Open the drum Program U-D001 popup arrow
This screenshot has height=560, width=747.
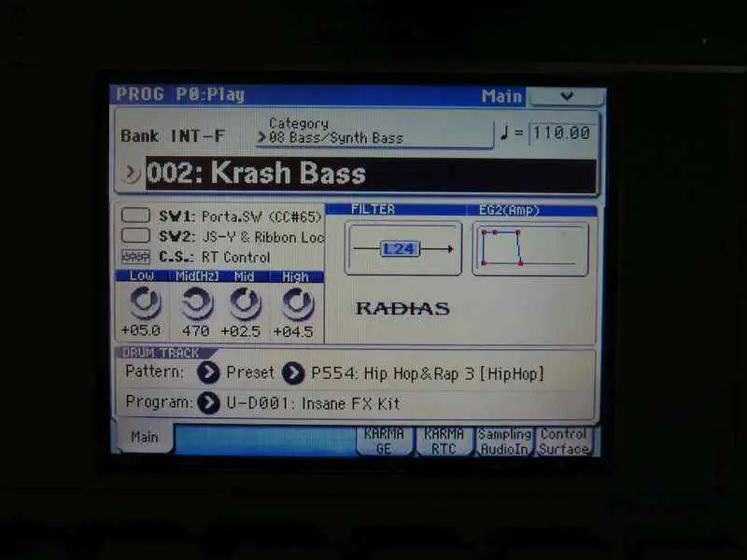point(208,403)
